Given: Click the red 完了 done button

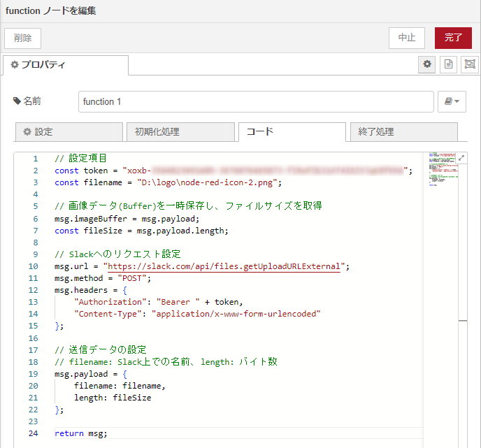Looking at the screenshot, I should coord(453,38).
